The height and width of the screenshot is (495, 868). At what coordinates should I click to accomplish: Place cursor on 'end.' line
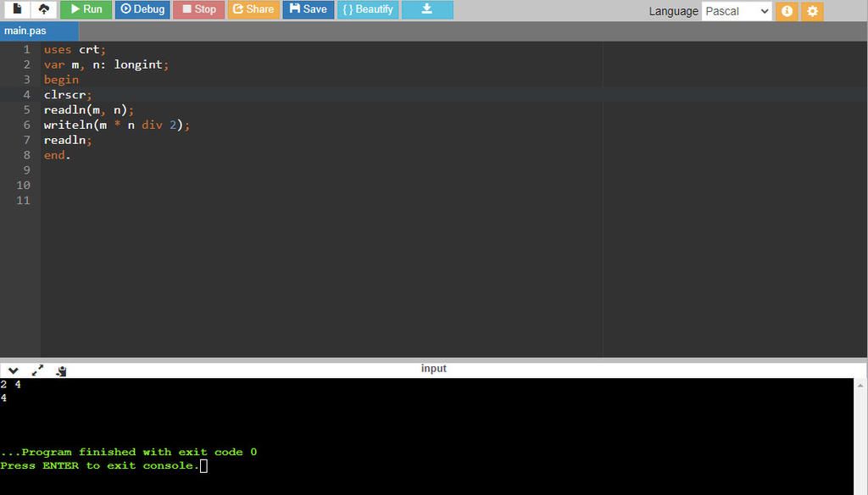[x=57, y=155]
